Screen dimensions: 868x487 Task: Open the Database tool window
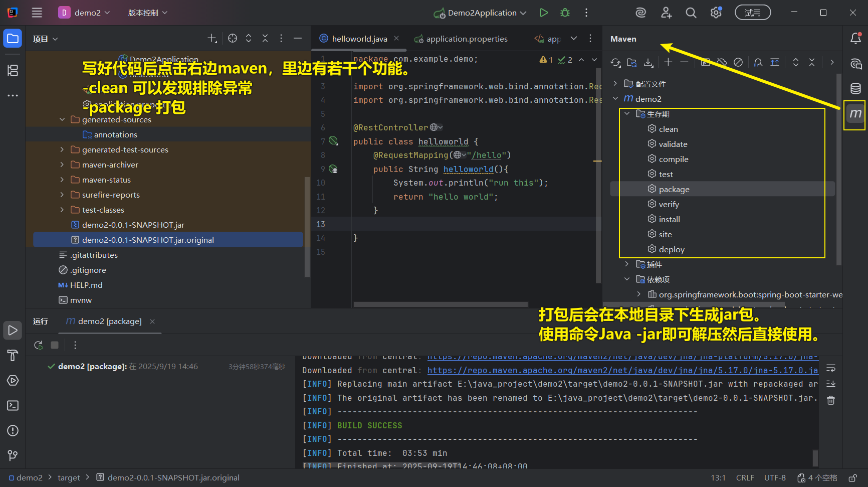(855, 89)
